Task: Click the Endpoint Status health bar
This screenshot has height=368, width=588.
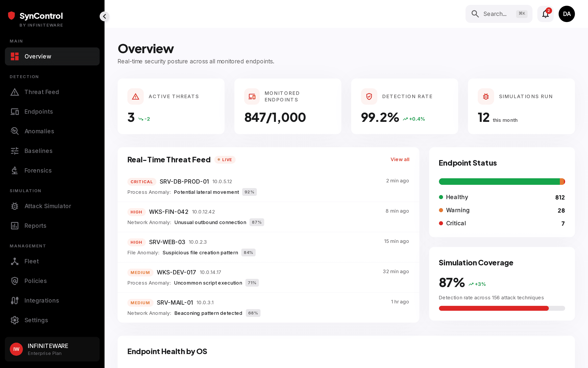Action: coord(502,182)
